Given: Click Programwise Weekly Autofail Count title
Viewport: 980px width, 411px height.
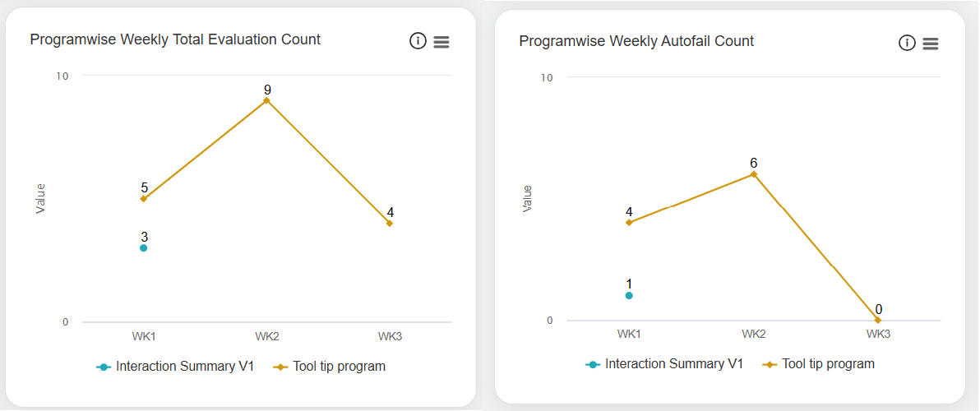Looking at the screenshot, I should click(636, 41).
